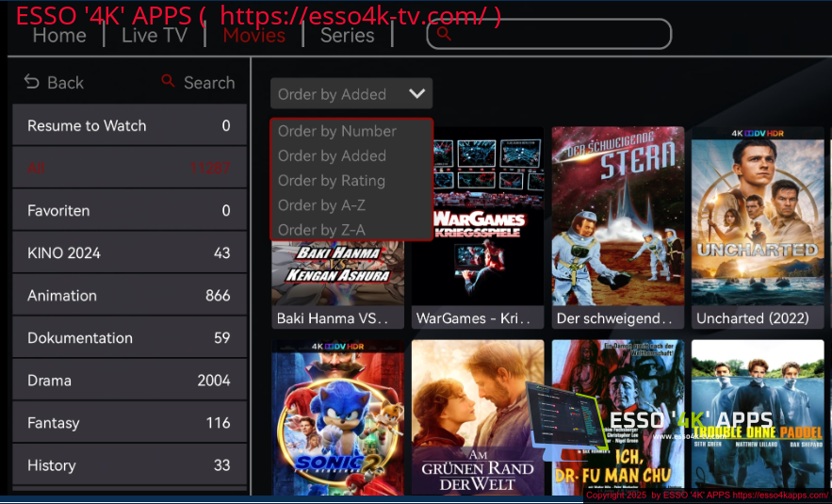Open the Sonic 2 movie poster

(x=338, y=417)
